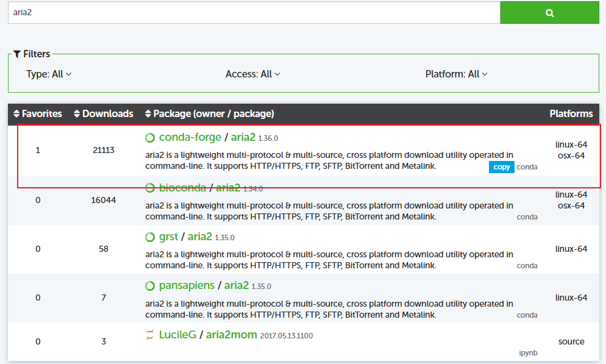Click version text 1.36.0
The image size is (606, 364).
click(268, 138)
